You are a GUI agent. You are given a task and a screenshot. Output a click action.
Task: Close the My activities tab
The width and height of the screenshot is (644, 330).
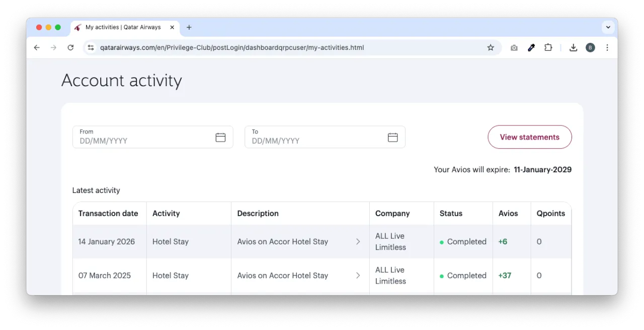click(172, 27)
